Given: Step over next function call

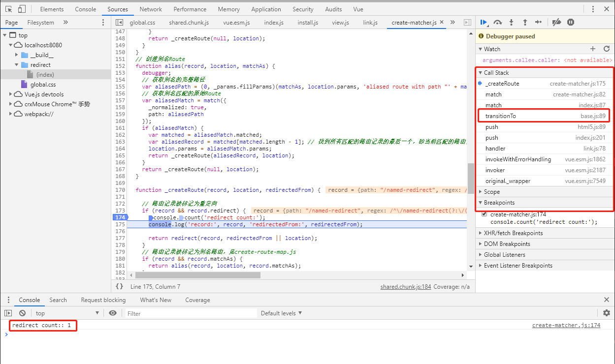Looking at the screenshot, I should [497, 22].
